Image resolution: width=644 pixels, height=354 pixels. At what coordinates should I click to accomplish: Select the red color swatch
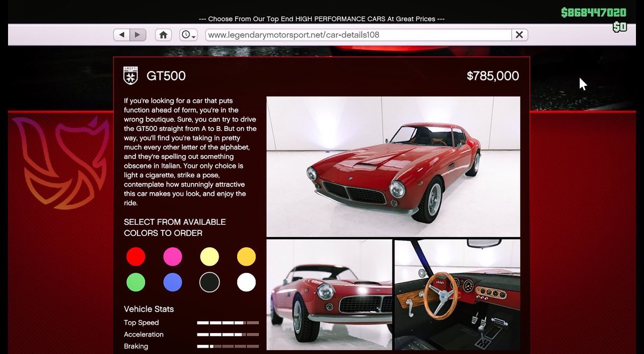click(x=136, y=257)
